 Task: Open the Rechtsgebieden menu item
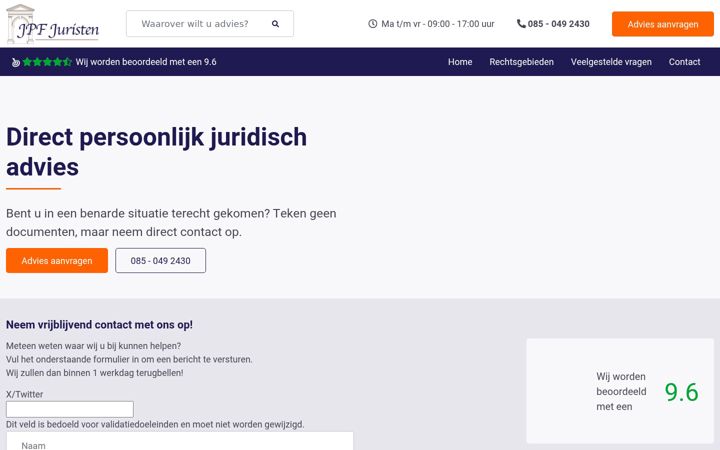click(521, 62)
